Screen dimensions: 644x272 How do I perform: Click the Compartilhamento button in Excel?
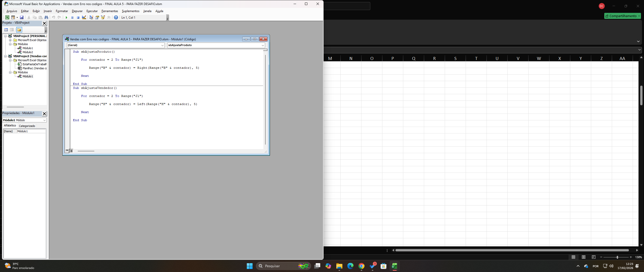(623, 16)
